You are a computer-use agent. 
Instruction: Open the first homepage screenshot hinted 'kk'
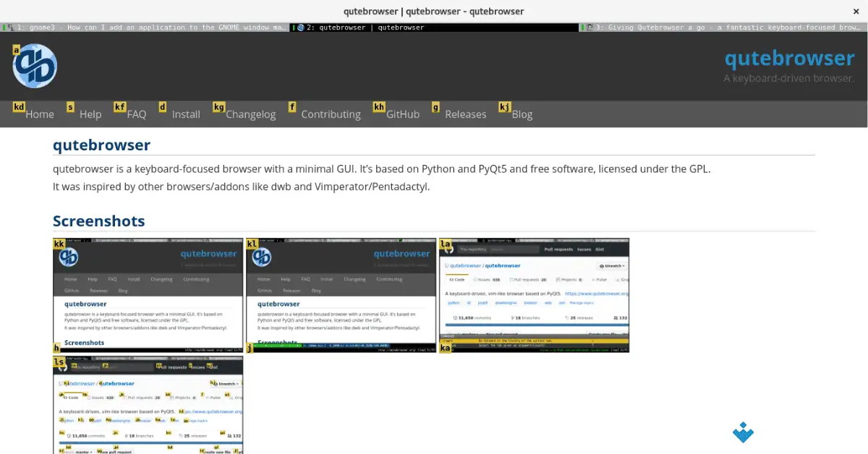(x=148, y=294)
